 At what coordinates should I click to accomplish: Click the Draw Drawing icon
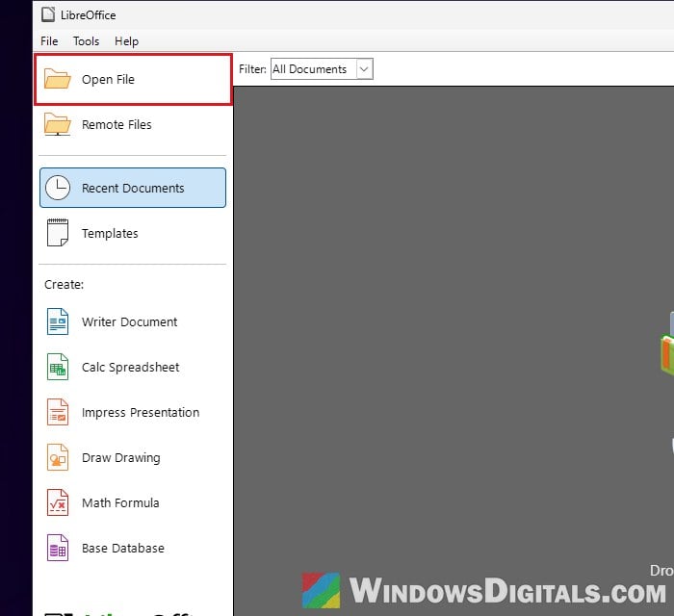58,457
